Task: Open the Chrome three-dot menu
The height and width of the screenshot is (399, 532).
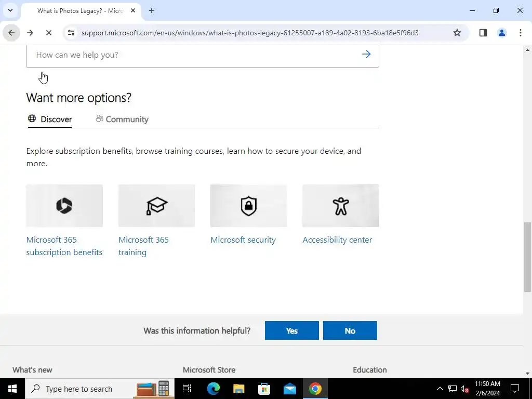Action: pyautogui.click(x=521, y=33)
